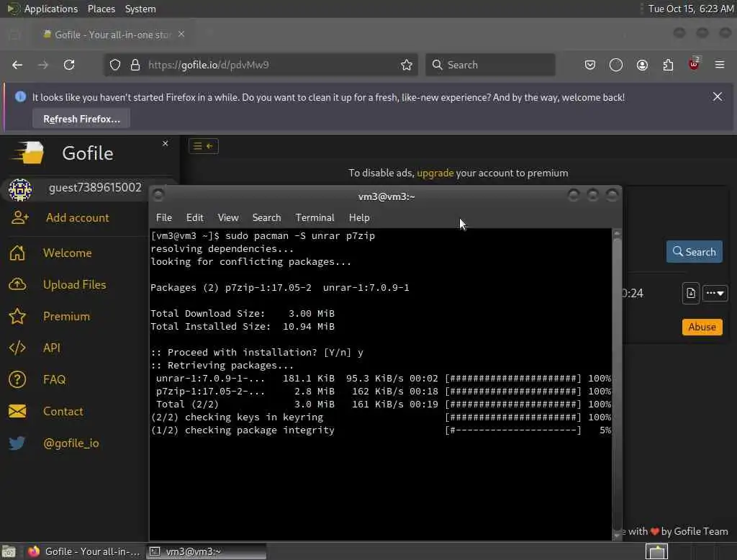Screen dimensions: 737x560
Task: Bookmark this page with star icon
Action: 407,65
